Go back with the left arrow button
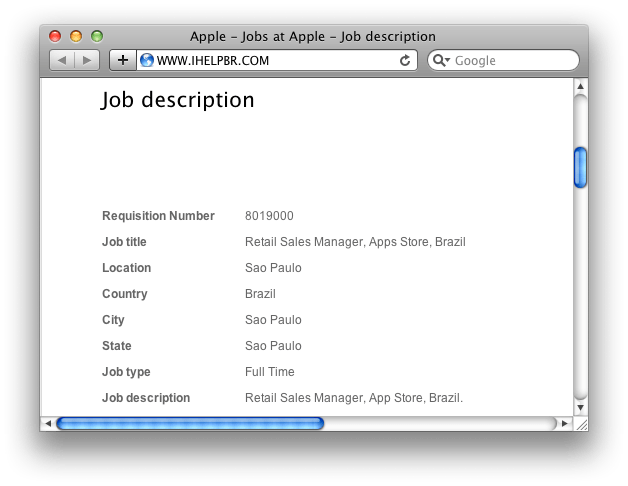The height and width of the screenshot is (486, 628). (x=62, y=60)
